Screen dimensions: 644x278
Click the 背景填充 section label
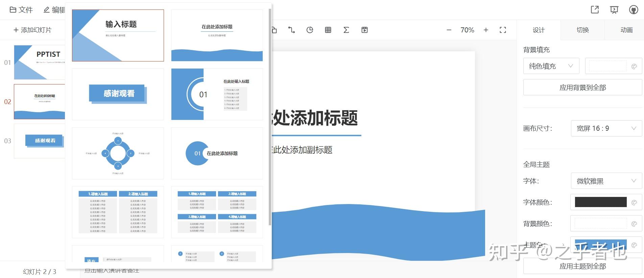pyautogui.click(x=536, y=50)
